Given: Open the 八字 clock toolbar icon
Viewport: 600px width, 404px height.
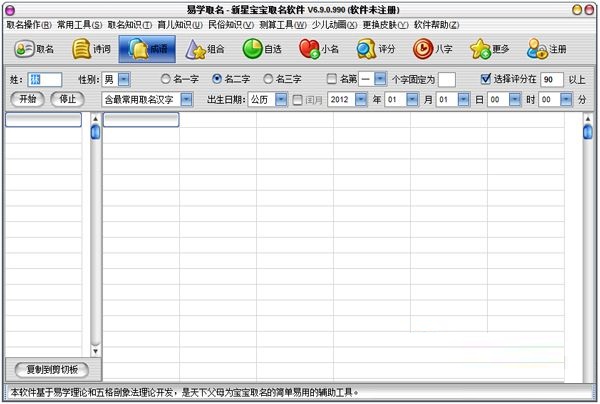Looking at the screenshot, I should [x=433, y=49].
